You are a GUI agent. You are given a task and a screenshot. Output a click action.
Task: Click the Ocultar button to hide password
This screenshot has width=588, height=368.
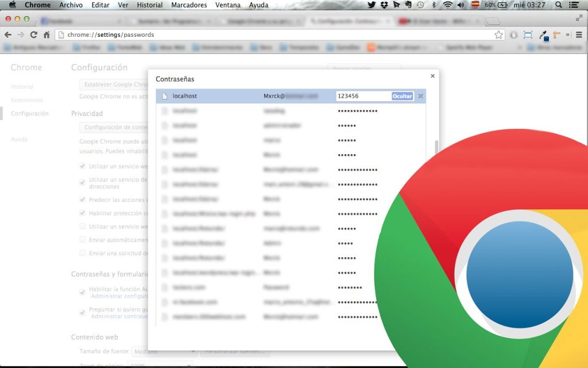(x=402, y=96)
